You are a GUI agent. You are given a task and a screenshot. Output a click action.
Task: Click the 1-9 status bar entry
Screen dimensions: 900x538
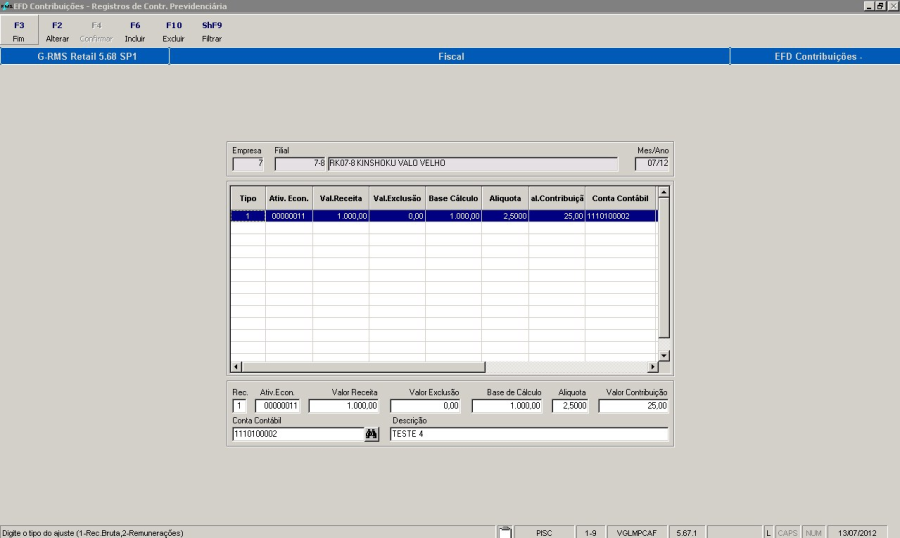(591, 533)
